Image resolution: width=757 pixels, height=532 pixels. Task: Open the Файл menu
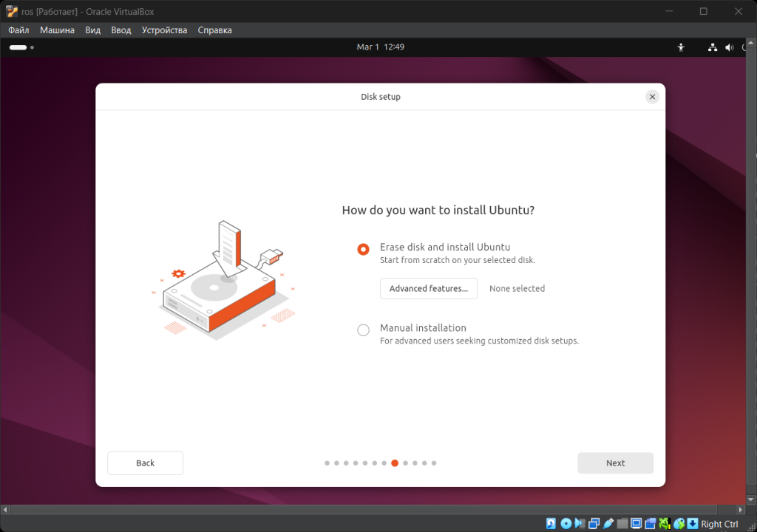18,30
